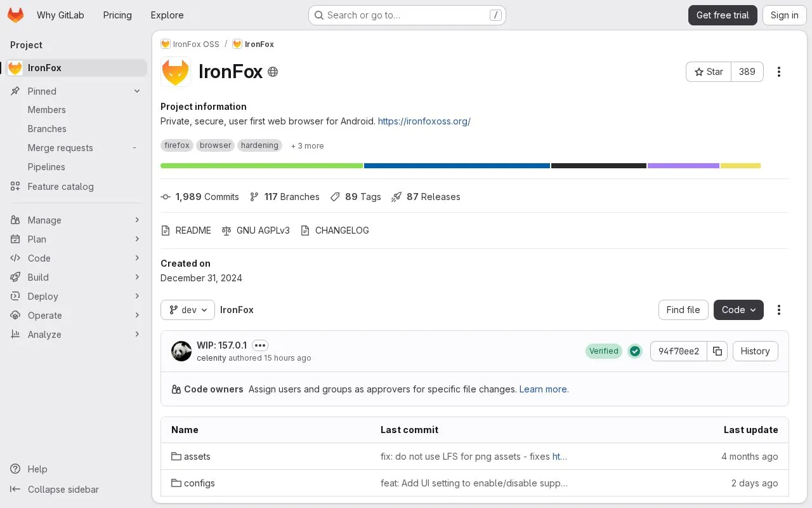Click the IronFox breadcrumb link

(x=253, y=44)
